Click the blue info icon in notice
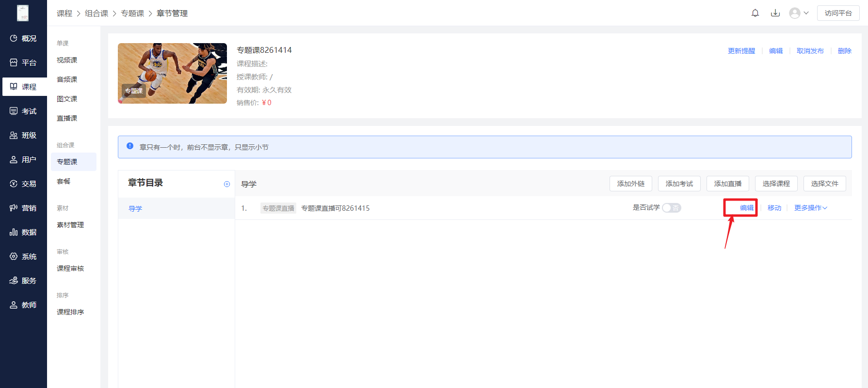868x388 pixels. pos(130,146)
